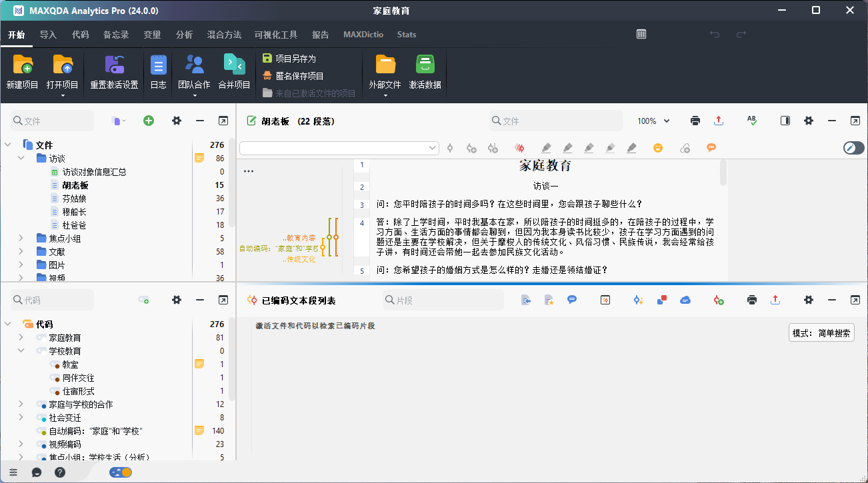Toggle activation of 家庭教育 code
This screenshot has width=868, height=483.
click(x=41, y=338)
